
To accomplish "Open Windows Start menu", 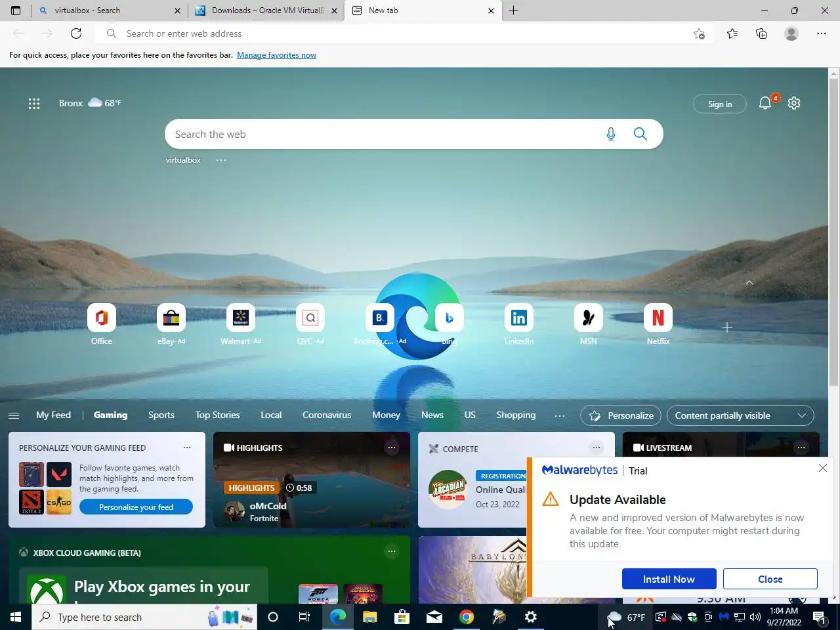I will pyautogui.click(x=16, y=617).
